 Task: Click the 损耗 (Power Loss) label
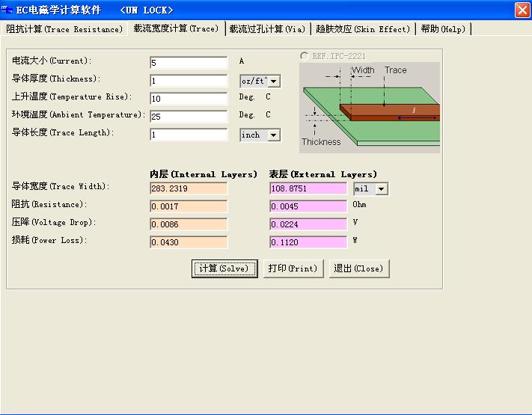(x=49, y=240)
